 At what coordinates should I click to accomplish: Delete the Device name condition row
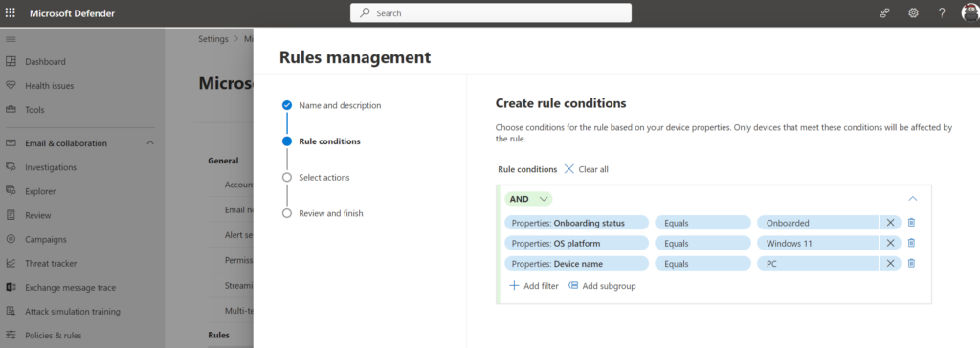(911, 264)
